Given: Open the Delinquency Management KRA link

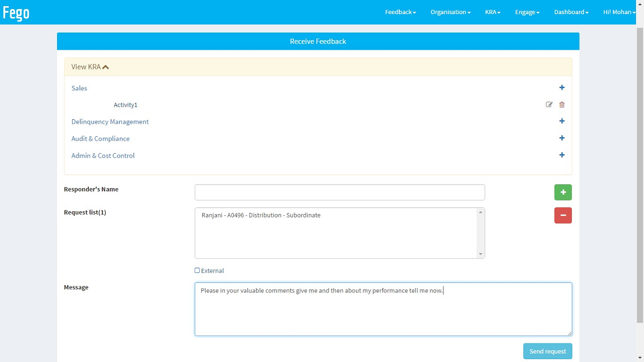Looking at the screenshot, I should (110, 121).
